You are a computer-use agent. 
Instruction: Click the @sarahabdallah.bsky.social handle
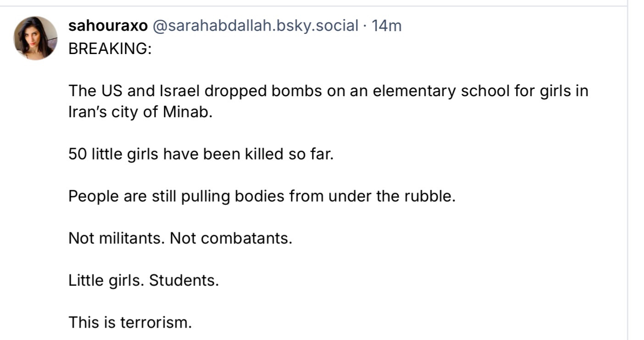pos(255,26)
